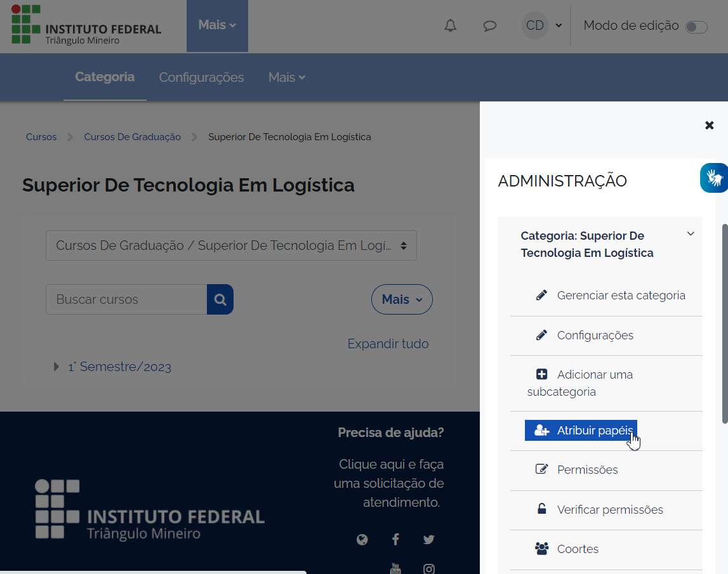Screen dimensions: 728x574
Task: Switch to the Configurações tab
Action: click(x=201, y=77)
